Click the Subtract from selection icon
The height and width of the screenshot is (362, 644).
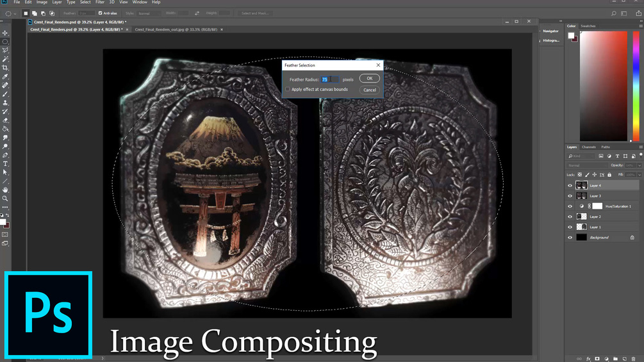pos(43,13)
